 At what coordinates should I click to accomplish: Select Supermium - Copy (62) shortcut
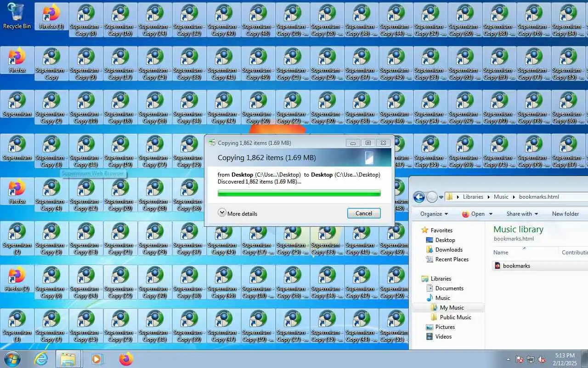[x=465, y=107]
